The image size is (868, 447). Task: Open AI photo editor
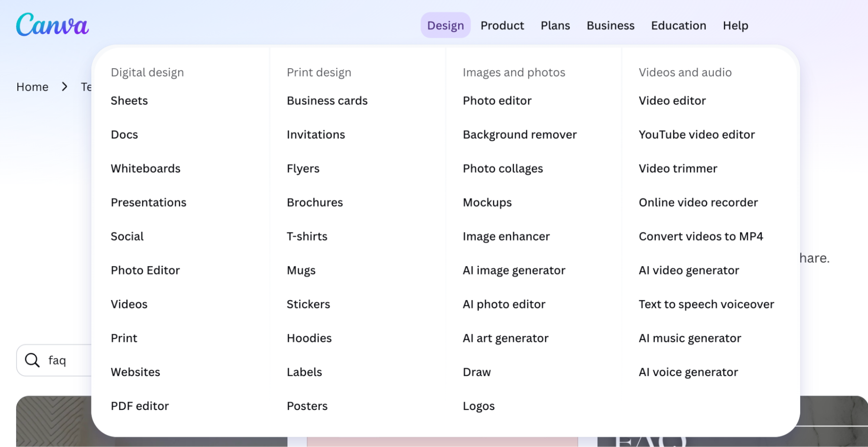click(x=504, y=304)
